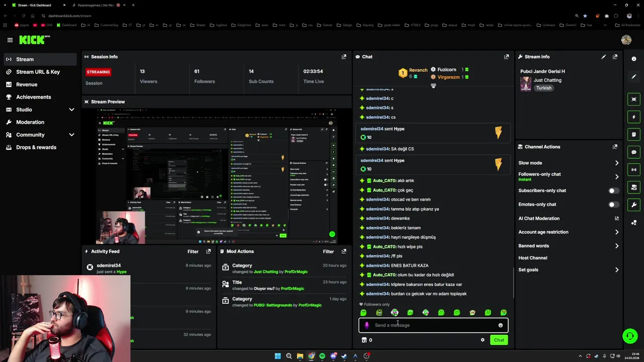Open Windows Start menu

(x=278, y=356)
